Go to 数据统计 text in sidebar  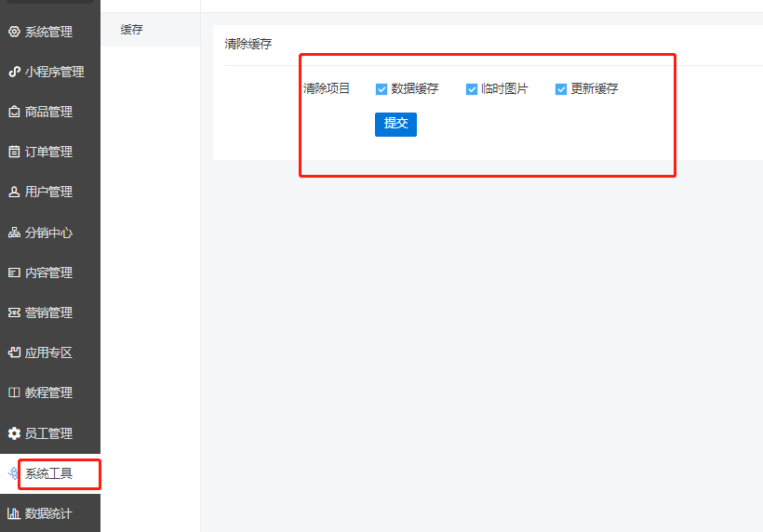(x=48, y=513)
